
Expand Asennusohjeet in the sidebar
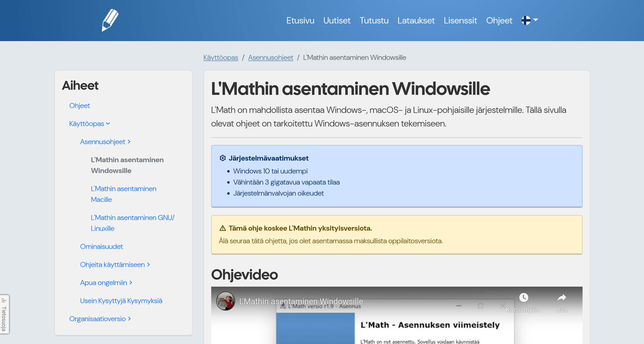[x=105, y=142]
